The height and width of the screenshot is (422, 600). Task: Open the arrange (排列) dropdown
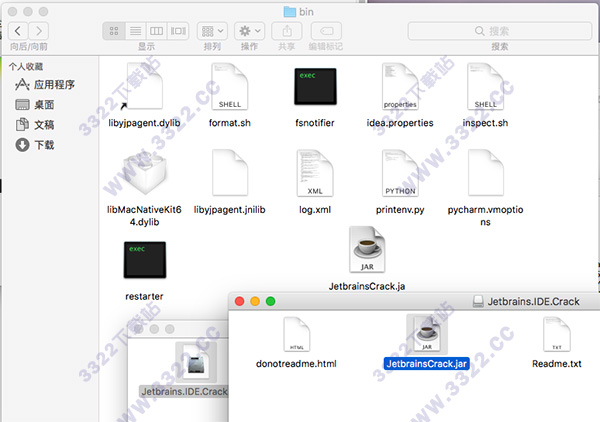[x=212, y=31]
